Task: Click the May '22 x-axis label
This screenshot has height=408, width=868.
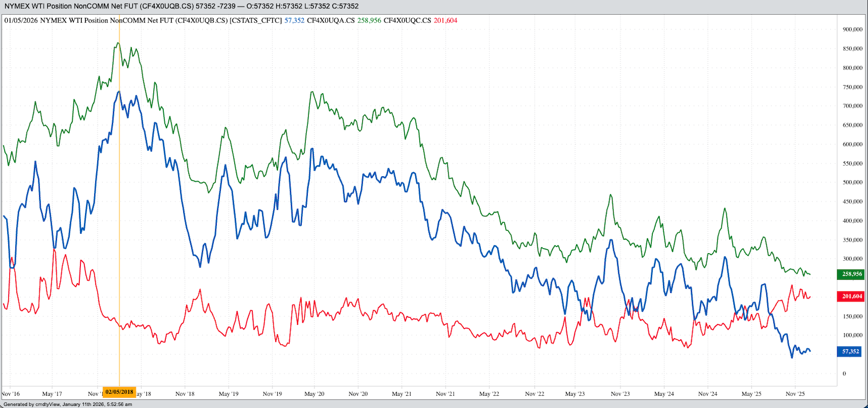Action: tap(489, 394)
